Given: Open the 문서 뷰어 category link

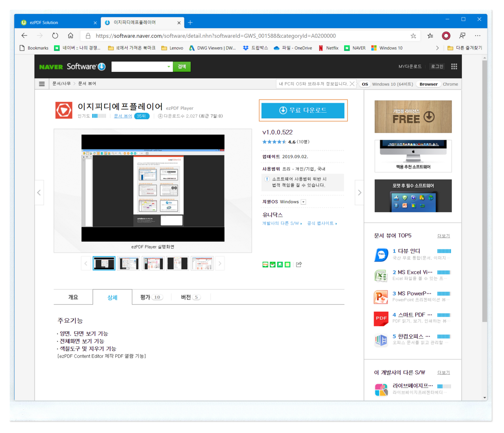Looking at the screenshot, I should 123,116.
